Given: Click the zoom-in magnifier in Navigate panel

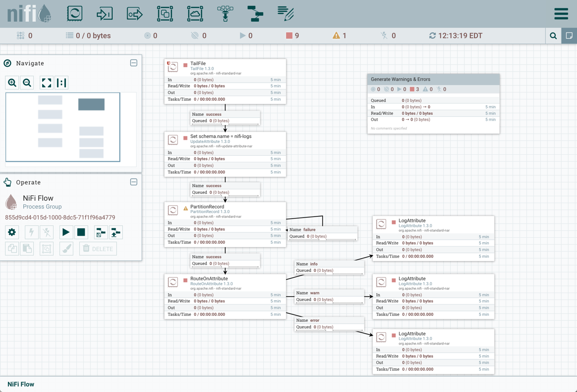Looking at the screenshot, I should click(x=12, y=83).
